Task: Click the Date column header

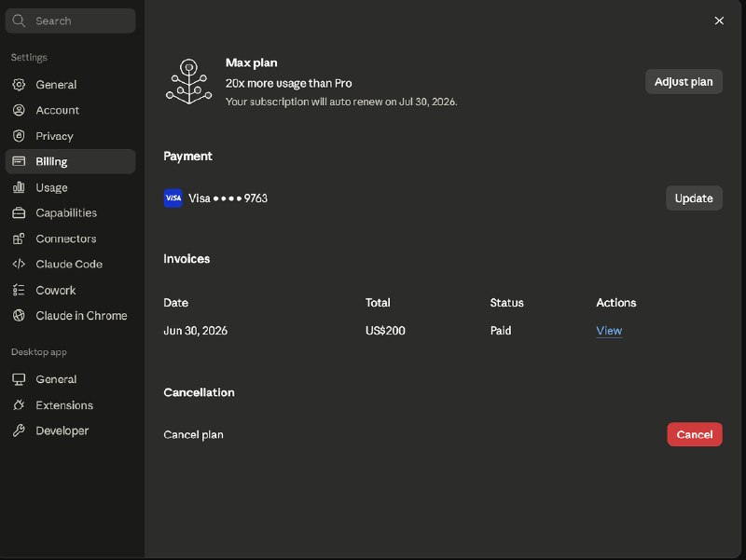Action: coord(176,303)
